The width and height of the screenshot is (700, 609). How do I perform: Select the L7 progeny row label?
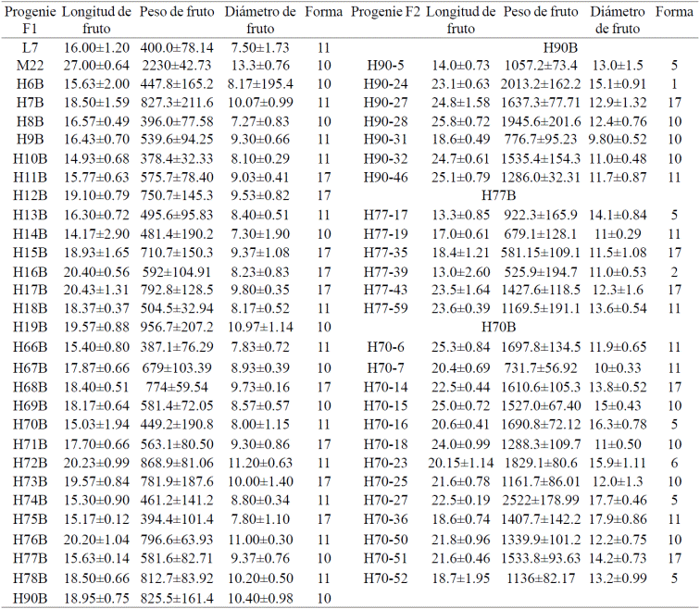31,46
